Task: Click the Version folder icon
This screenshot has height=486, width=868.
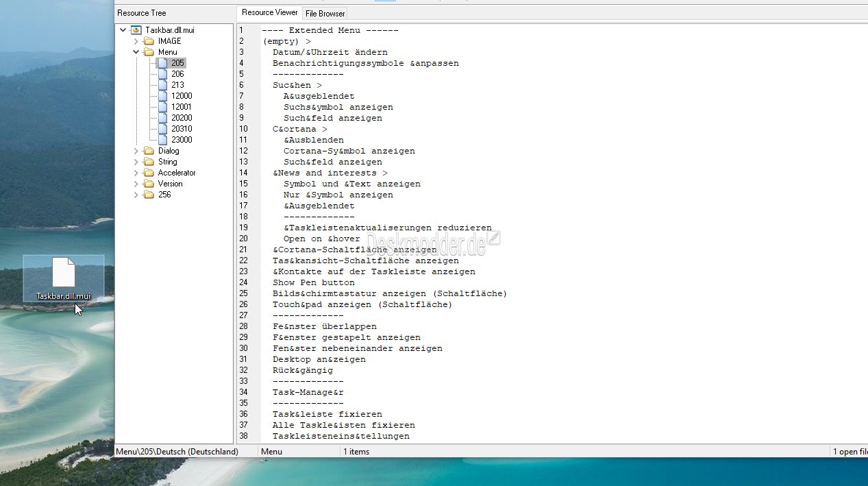Action: tap(149, 184)
